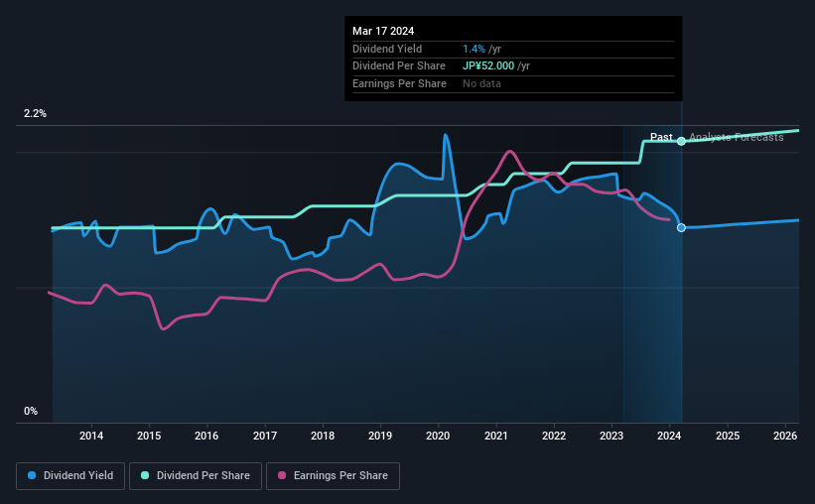Image resolution: width=815 pixels, height=504 pixels.
Task: Click the 2017 x-axis label
Action: point(265,436)
